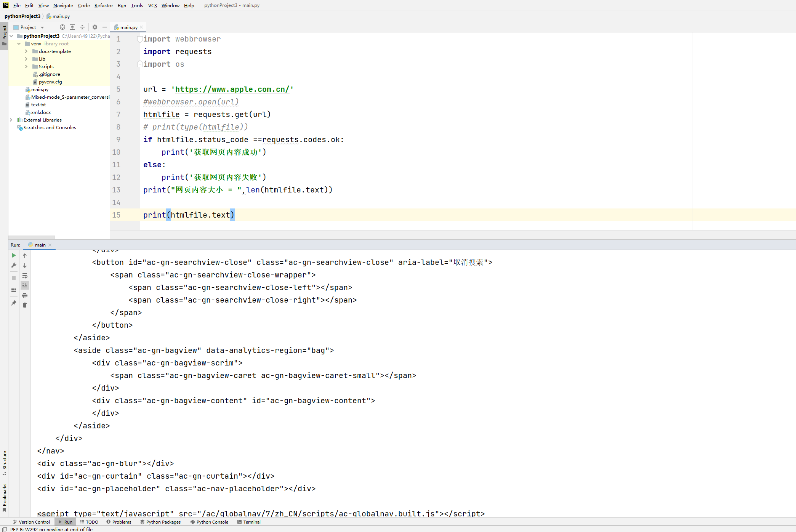Click line 15 in editor gutter
The image size is (796, 532).
point(116,215)
